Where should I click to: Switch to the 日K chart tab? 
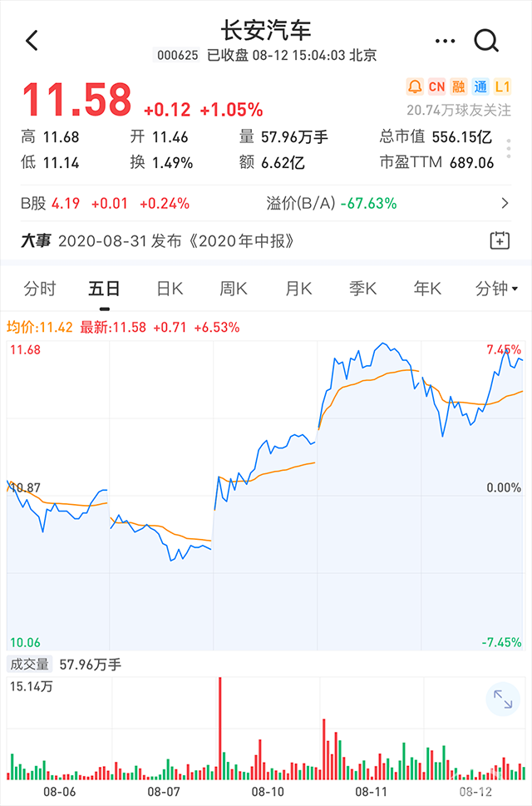coord(167,289)
